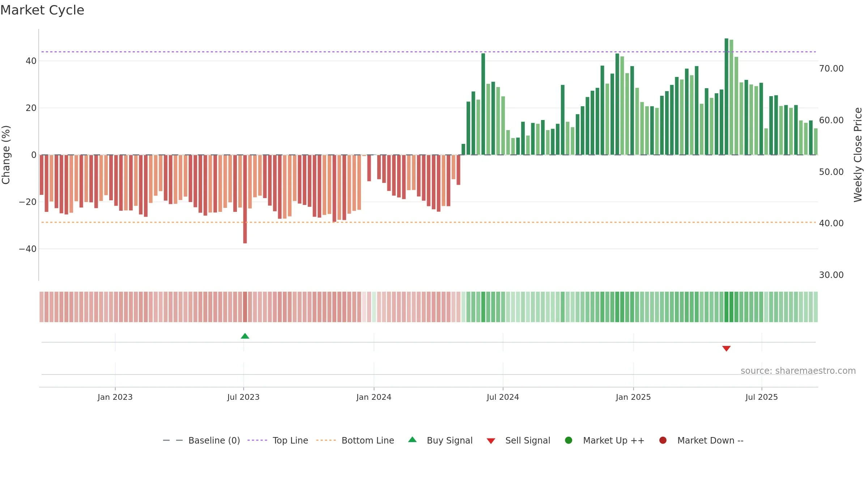The width and height of the screenshot is (868, 488).
Task: Click the red Sell Signal triangle on the chart
Action: tap(726, 348)
